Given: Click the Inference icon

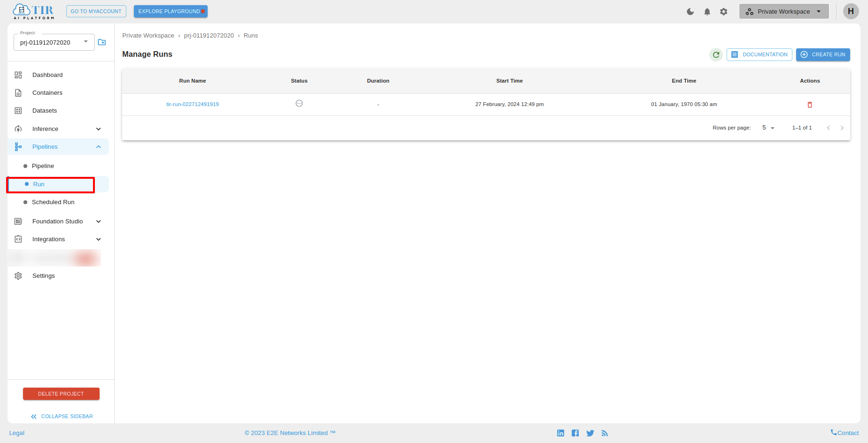Looking at the screenshot, I should pyautogui.click(x=18, y=129).
